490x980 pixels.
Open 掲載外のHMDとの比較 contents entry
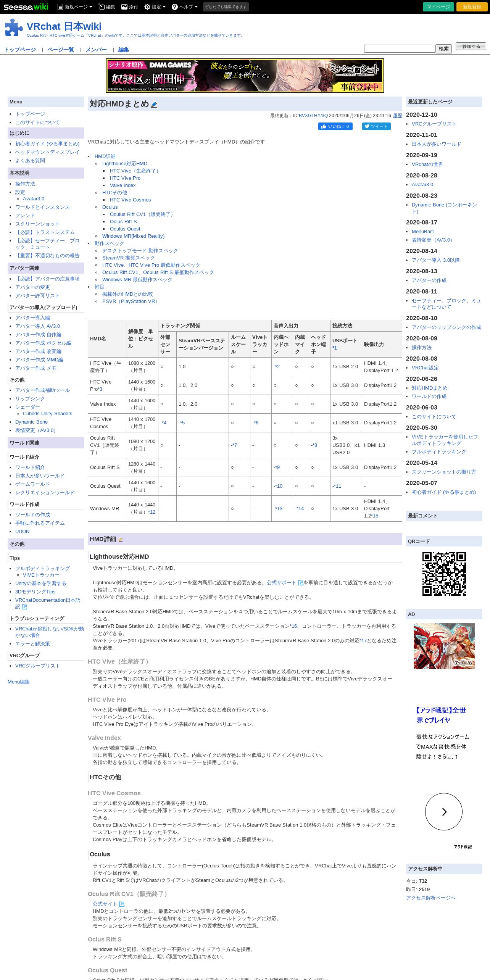tap(127, 294)
